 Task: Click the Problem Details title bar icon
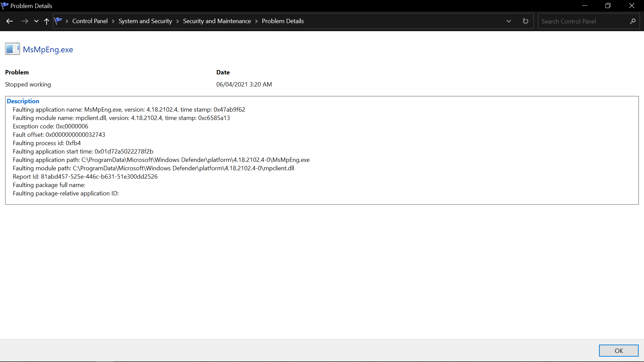coord(5,6)
